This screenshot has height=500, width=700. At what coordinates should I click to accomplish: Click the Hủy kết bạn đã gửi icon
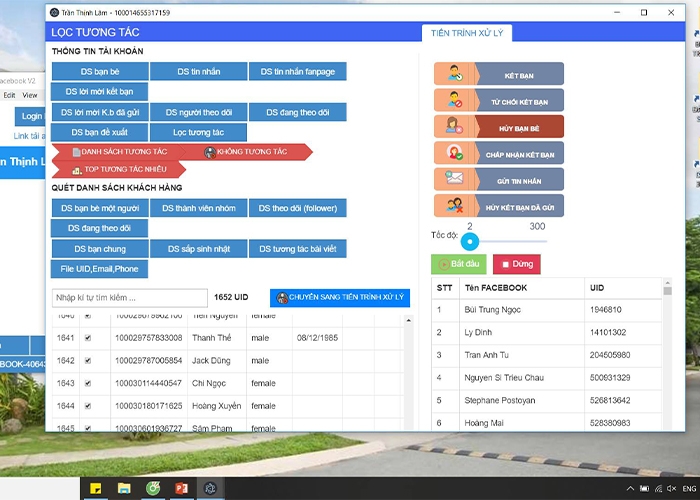point(454,205)
